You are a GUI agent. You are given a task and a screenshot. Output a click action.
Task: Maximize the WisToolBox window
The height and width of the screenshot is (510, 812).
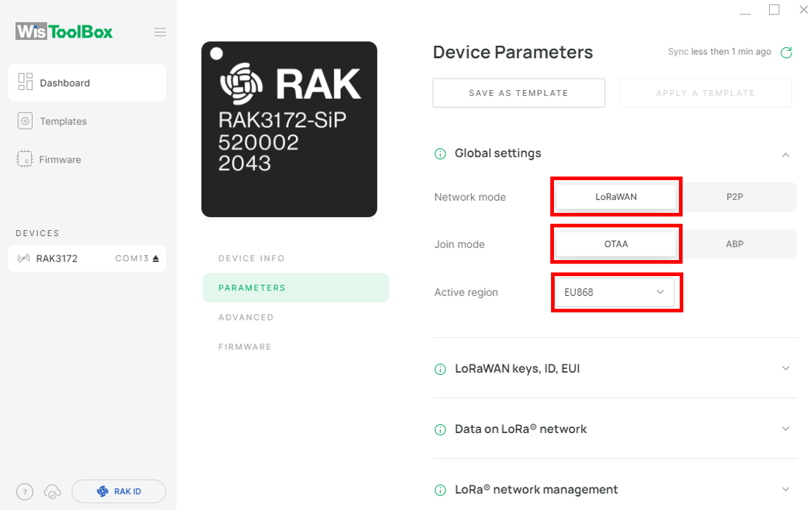tap(774, 10)
